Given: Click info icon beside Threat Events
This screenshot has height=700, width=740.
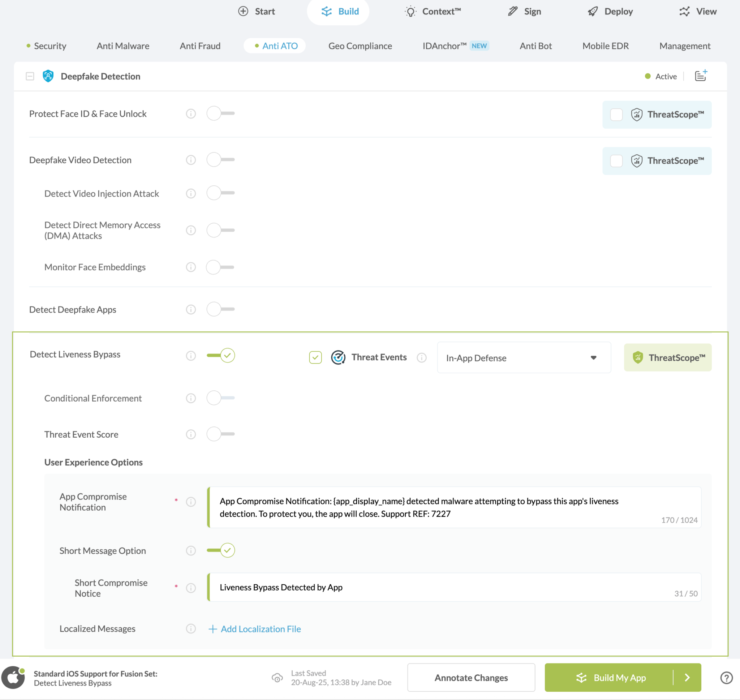Looking at the screenshot, I should tap(421, 358).
